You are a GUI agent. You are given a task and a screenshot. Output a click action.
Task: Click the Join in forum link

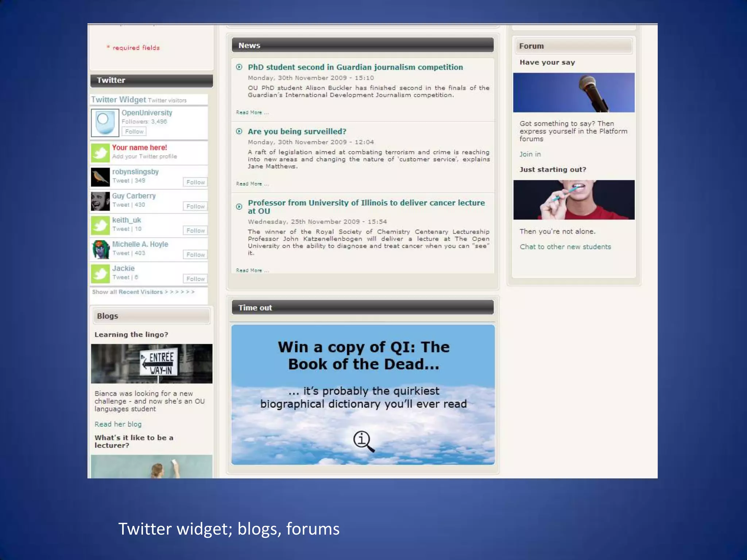pos(530,154)
